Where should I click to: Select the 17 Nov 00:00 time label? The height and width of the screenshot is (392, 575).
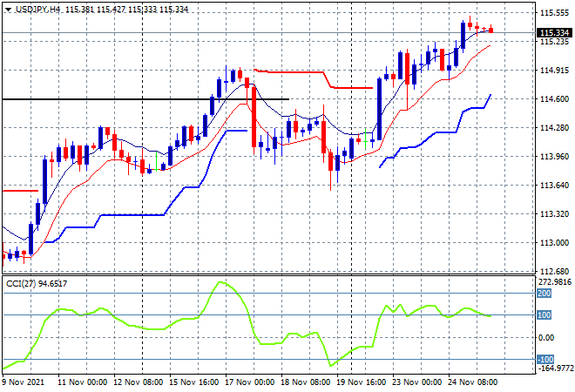(250, 382)
